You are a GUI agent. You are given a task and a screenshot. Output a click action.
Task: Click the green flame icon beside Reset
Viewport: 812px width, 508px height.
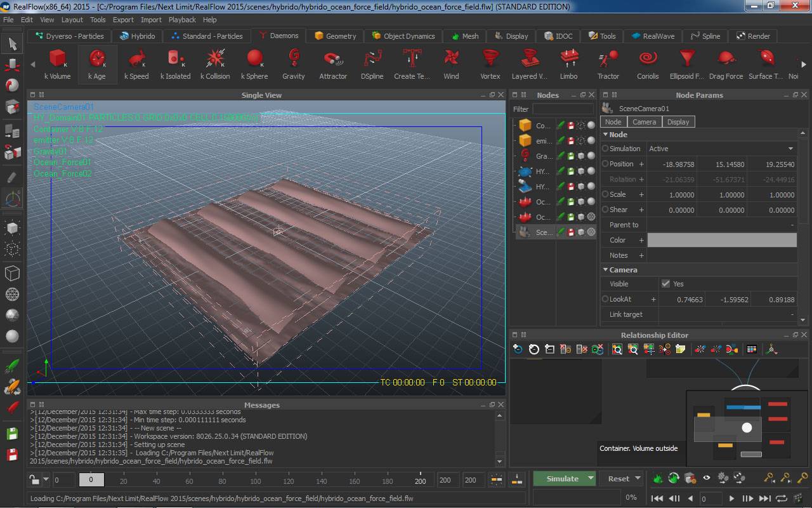(x=657, y=478)
